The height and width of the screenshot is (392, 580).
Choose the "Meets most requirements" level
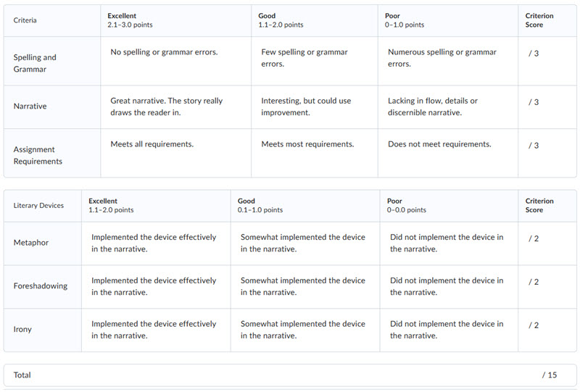click(314, 153)
